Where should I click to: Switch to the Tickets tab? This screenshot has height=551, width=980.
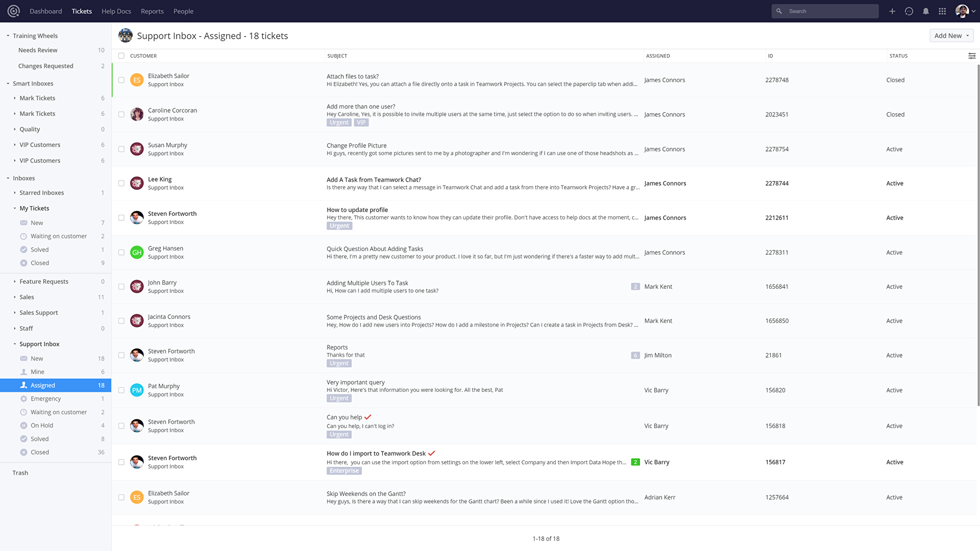point(82,11)
